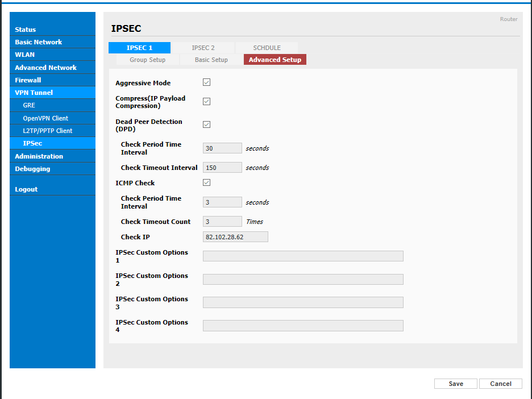Image resolution: width=532 pixels, height=399 pixels.
Task: Click the Aggressive Mode label
Action: 143,83
